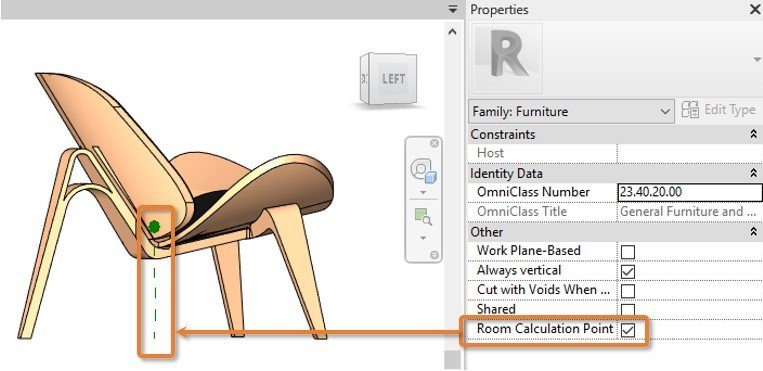This screenshot has height=371, width=763.
Task: Click the LEFT face of the ViewCube
Action: pyautogui.click(x=393, y=79)
